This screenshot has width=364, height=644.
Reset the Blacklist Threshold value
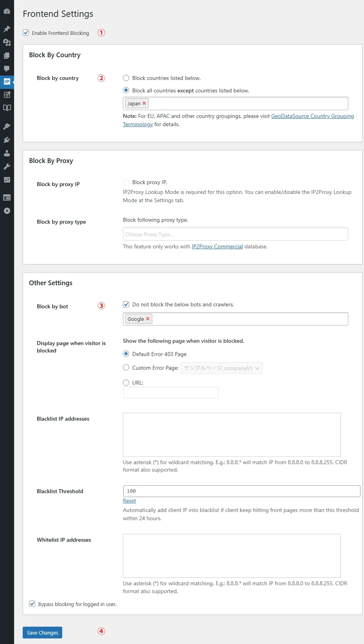click(129, 501)
